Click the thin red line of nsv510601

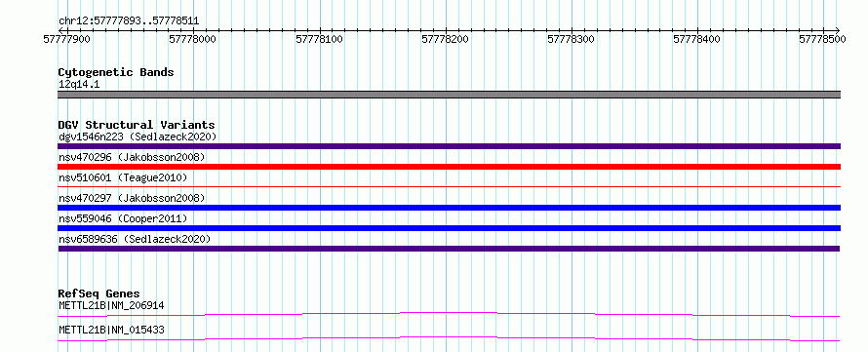[x=449, y=187]
